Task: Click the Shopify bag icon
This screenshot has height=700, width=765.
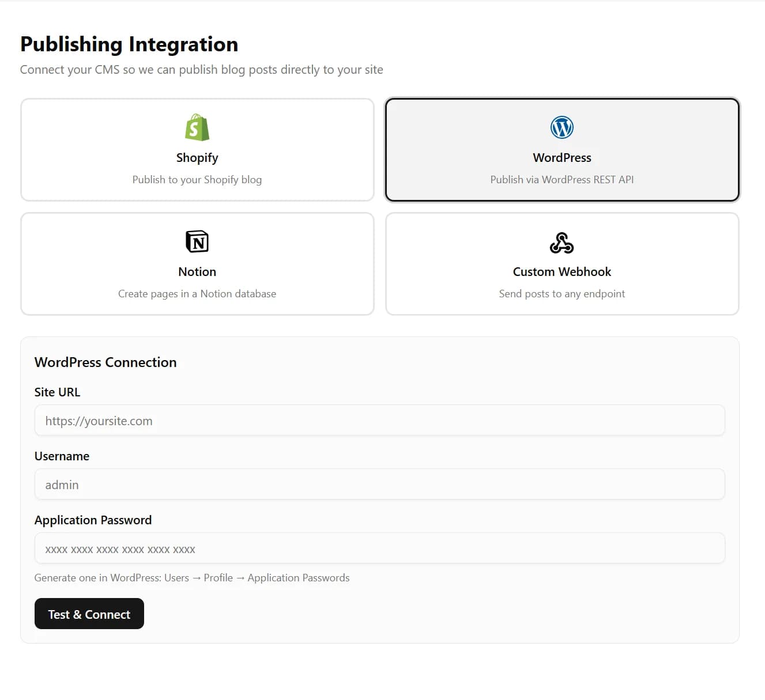Action: [197, 127]
